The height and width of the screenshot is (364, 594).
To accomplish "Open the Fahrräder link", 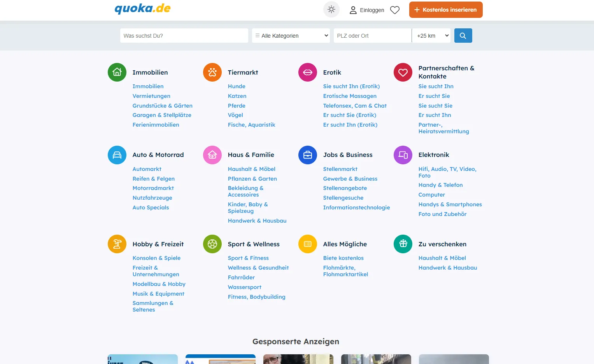I will point(241,277).
